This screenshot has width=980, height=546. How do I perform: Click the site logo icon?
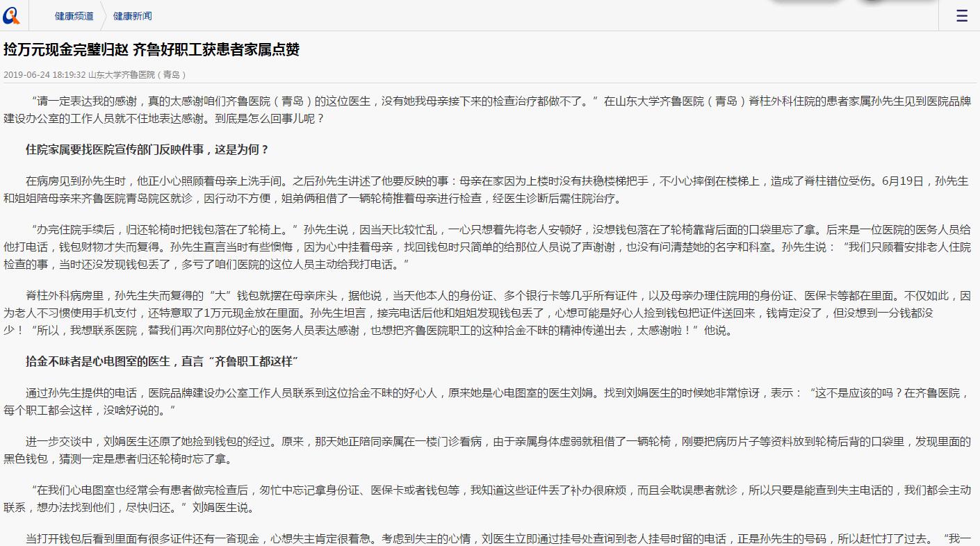click(x=12, y=15)
